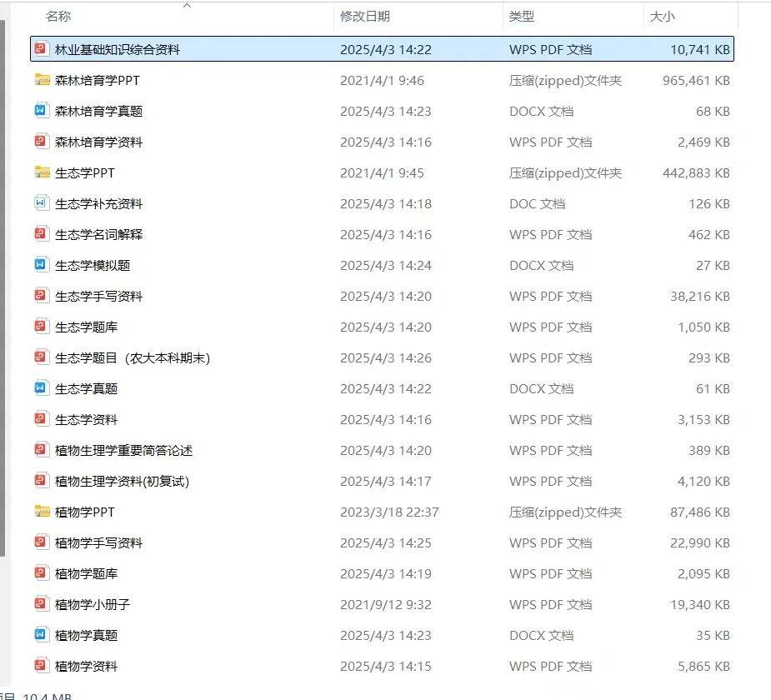Select the file 生态学真题
This screenshot has width=771, height=700.
pyautogui.click(x=85, y=388)
